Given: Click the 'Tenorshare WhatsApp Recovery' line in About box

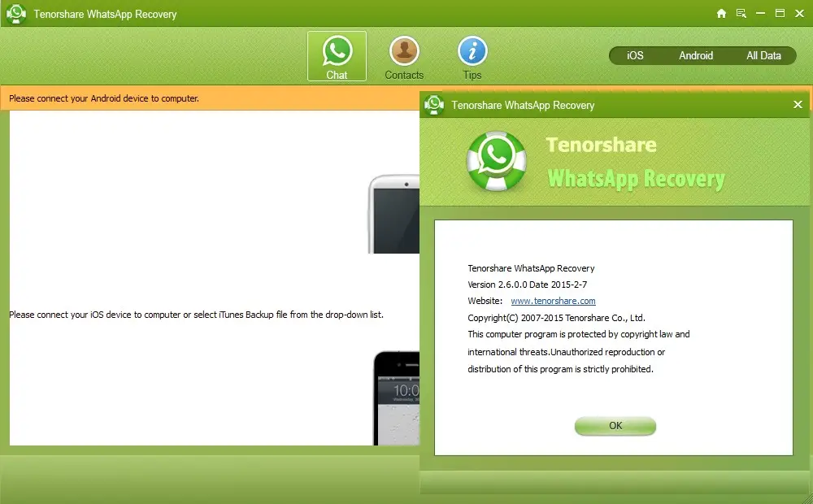Looking at the screenshot, I should coord(531,268).
